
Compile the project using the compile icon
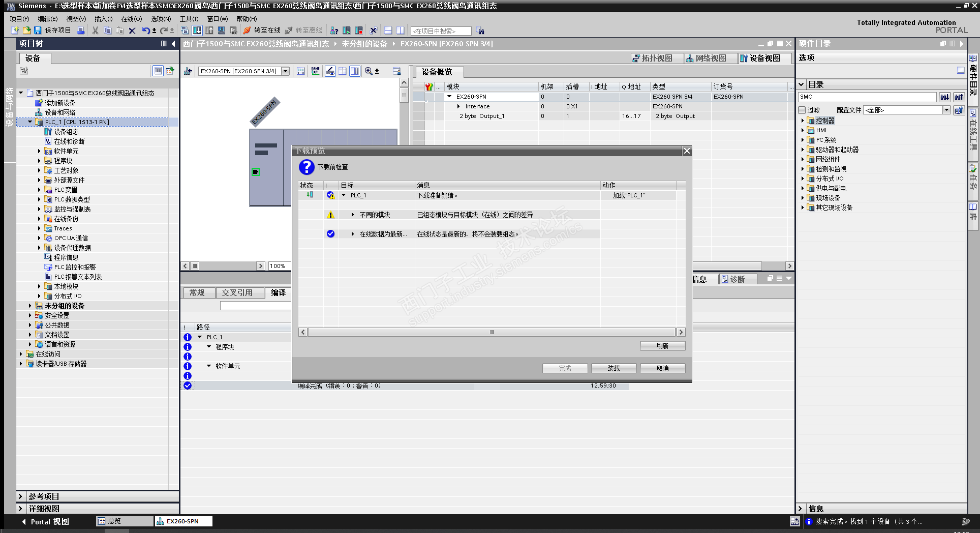click(185, 31)
